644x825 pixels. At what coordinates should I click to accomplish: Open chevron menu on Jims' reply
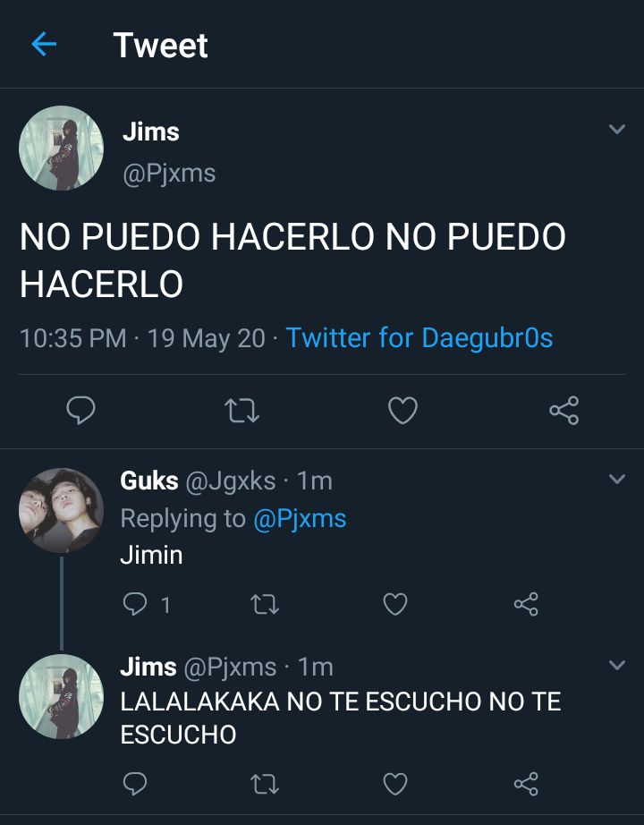[x=616, y=665]
